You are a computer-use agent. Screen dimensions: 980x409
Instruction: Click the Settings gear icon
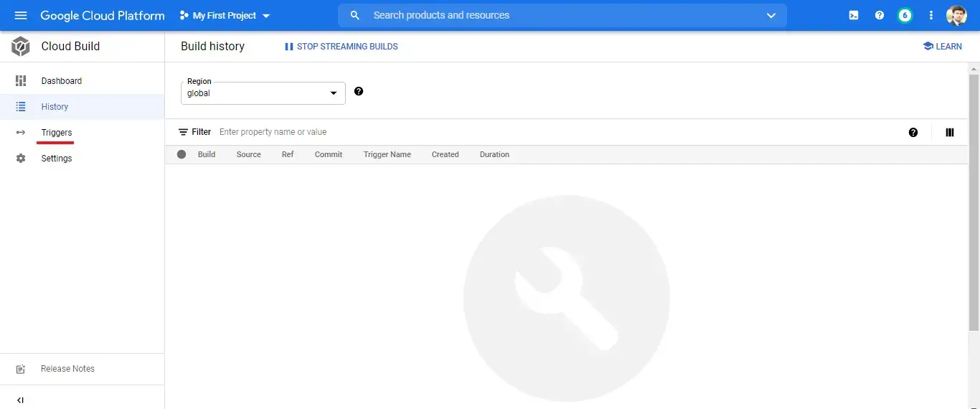pyautogui.click(x=21, y=159)
